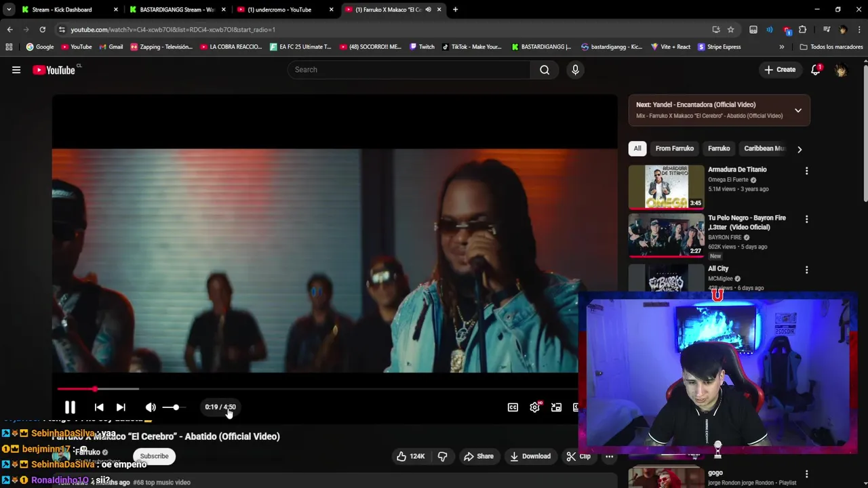
Task: Reload the current page
Action: point(42,29)
